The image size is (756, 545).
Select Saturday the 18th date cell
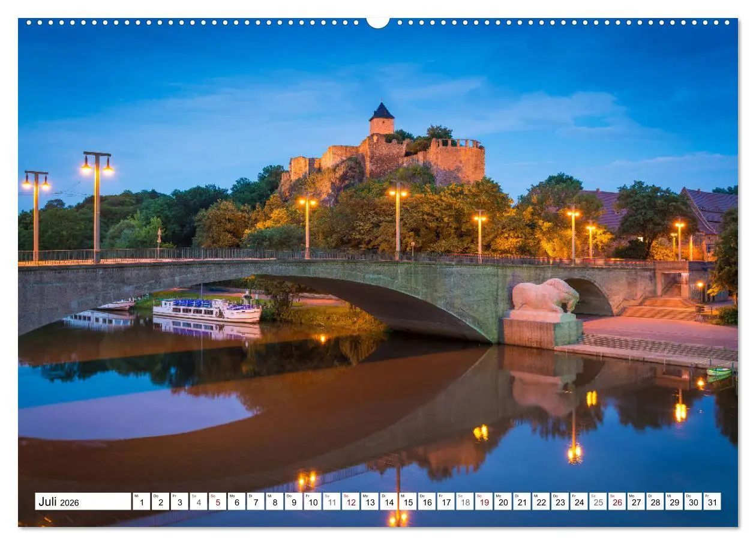coord(464,502)
